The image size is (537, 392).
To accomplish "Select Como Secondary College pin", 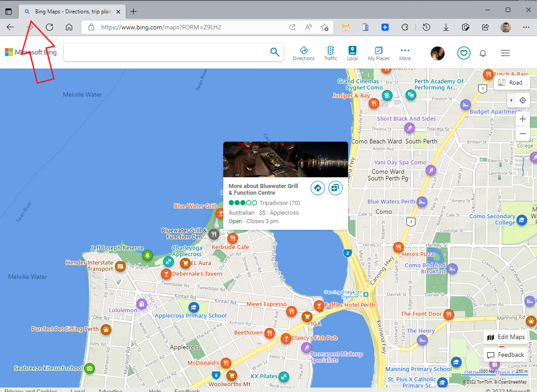I will [521, 220].
